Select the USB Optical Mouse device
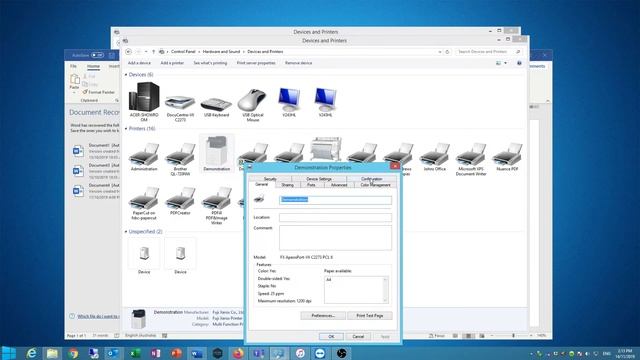This screenshot has width=640, height=360. pos(253,100)
